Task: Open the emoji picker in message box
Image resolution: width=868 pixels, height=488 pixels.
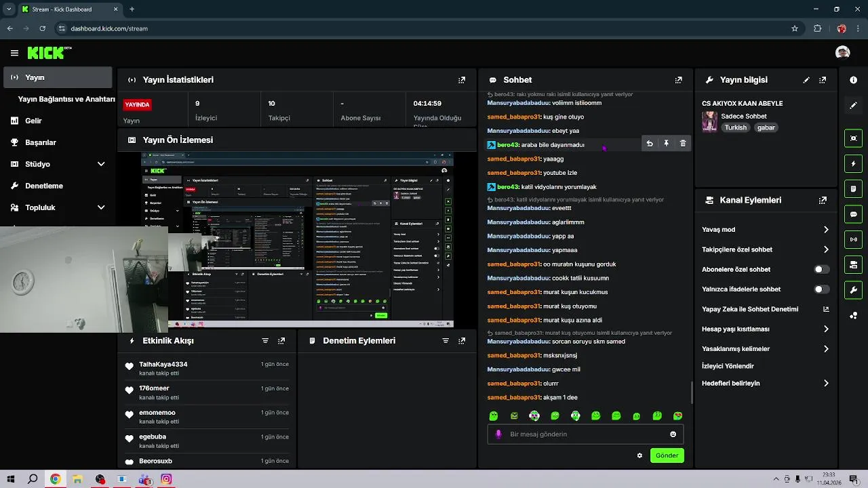Action: tap(673, 434)
